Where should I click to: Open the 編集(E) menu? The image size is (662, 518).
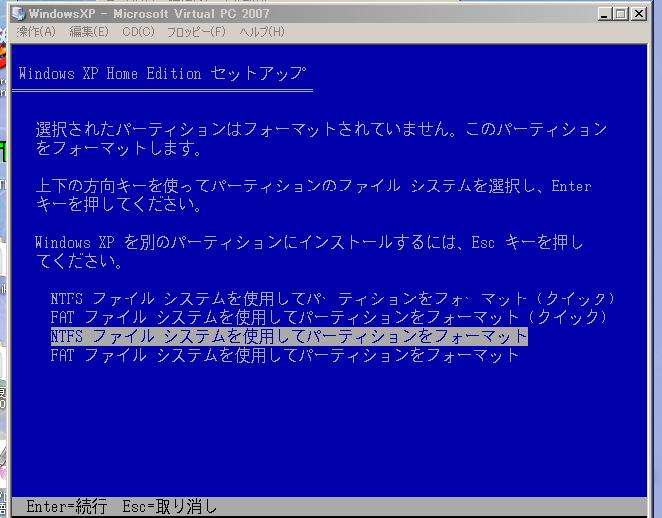pos(89,32)
